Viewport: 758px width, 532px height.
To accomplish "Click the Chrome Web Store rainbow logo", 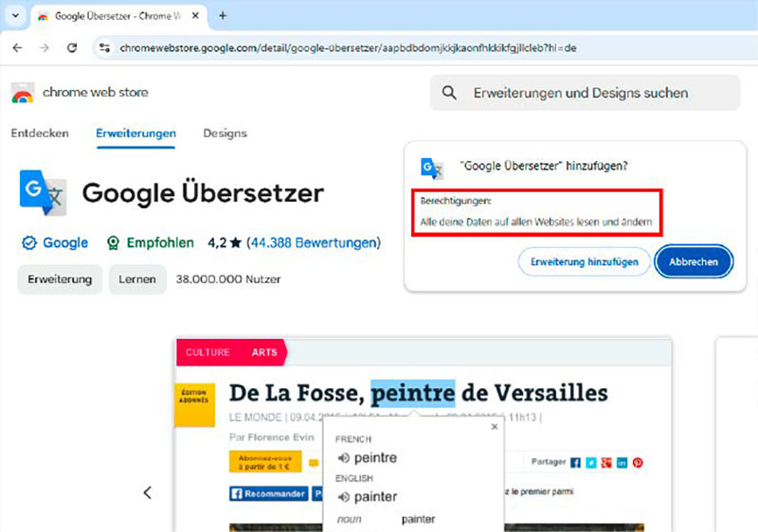I will pyautogui.click(x=23, y=93).
